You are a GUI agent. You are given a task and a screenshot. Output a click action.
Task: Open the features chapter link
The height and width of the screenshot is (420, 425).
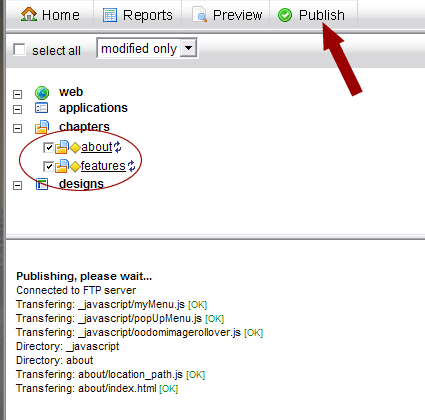click(x=103, y=166)
